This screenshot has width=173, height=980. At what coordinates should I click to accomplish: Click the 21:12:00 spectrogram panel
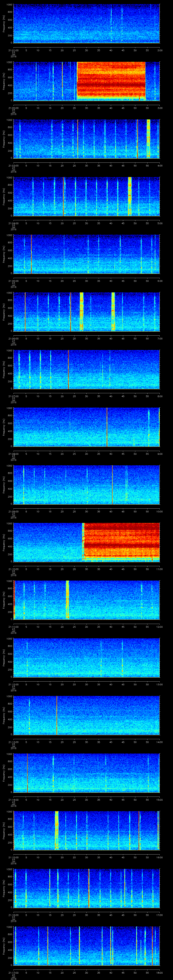tap(87, 658)
